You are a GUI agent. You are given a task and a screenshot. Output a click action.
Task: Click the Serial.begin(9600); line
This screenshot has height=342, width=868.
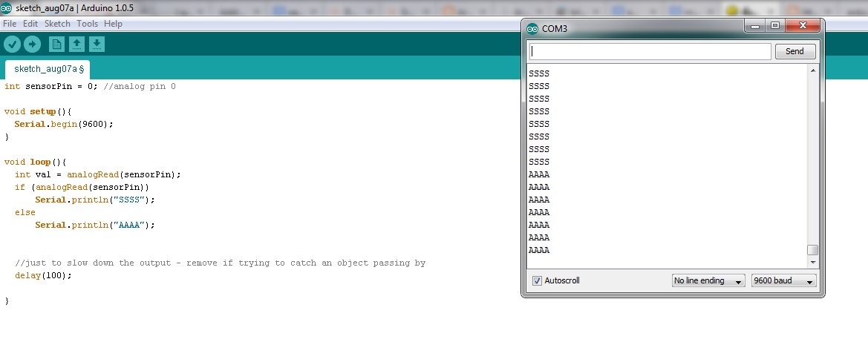pyautogui.click(x=64, y=125)
